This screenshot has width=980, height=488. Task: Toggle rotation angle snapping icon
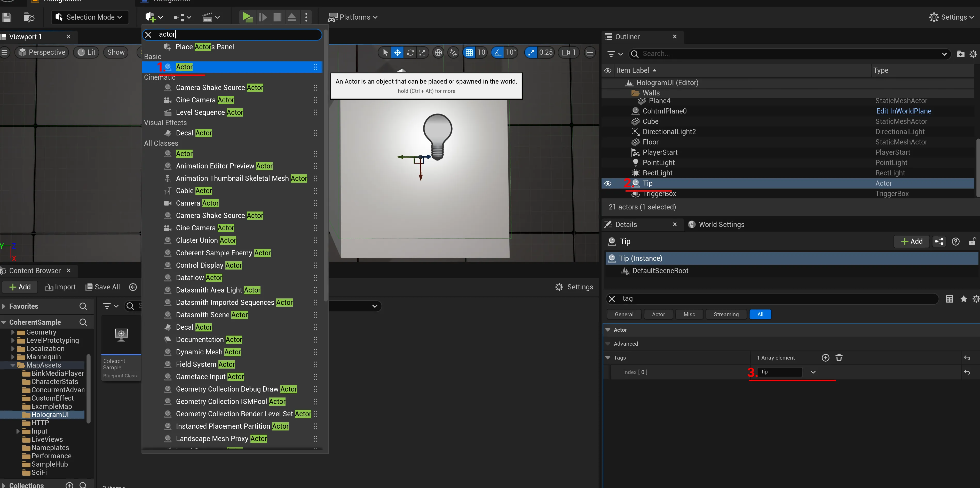pyautogui.click(x=497, y=52)
